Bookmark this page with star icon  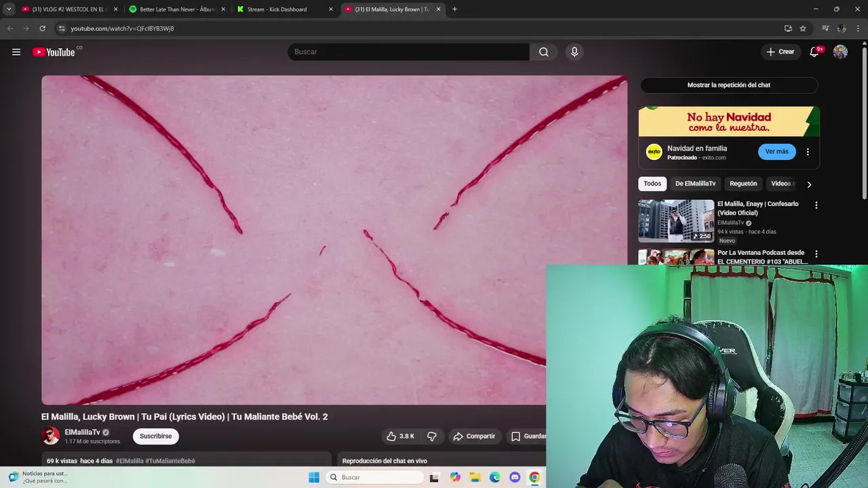[x=803, y=28]
